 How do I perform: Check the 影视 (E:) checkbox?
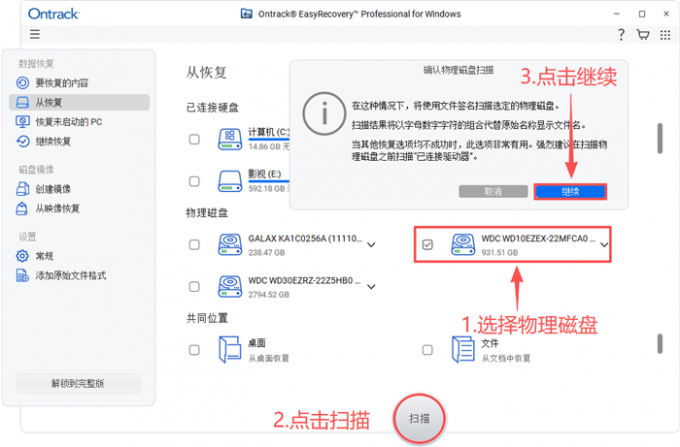pos(194,181)
